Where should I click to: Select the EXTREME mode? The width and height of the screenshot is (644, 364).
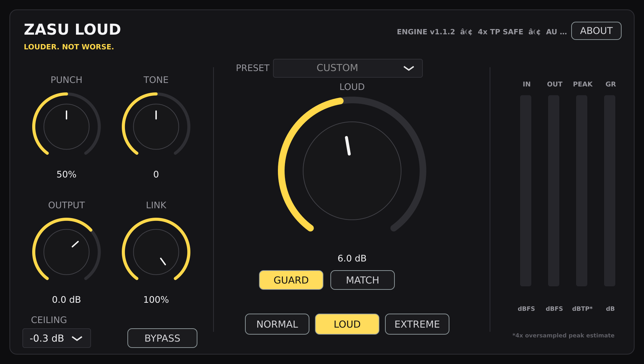pos(417,324)
